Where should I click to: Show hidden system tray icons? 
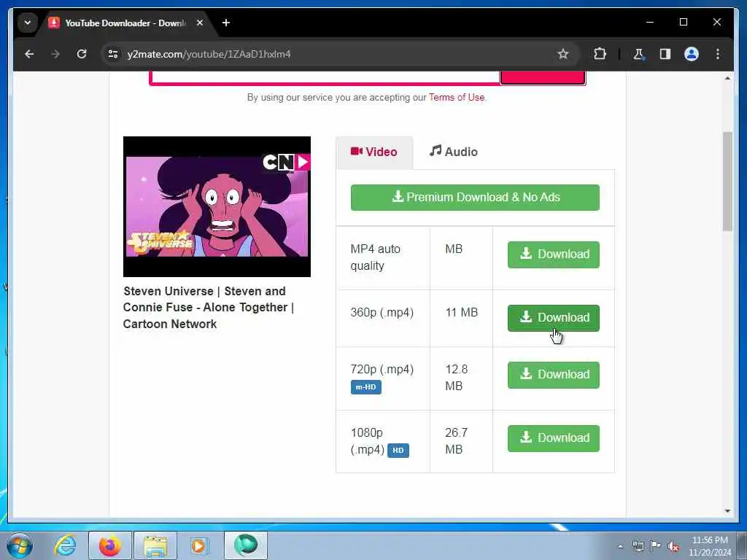point(620,546)
